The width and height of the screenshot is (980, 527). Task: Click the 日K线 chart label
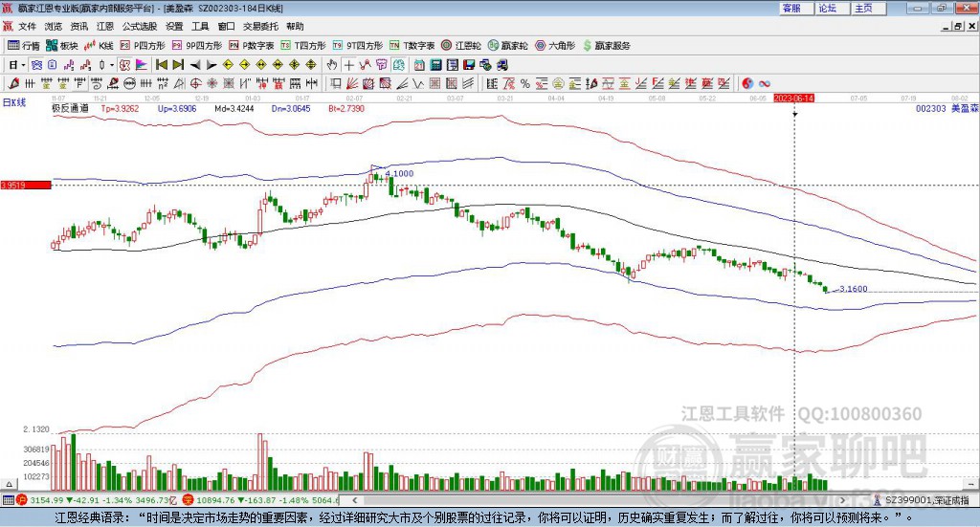click(x=14, y=102)
